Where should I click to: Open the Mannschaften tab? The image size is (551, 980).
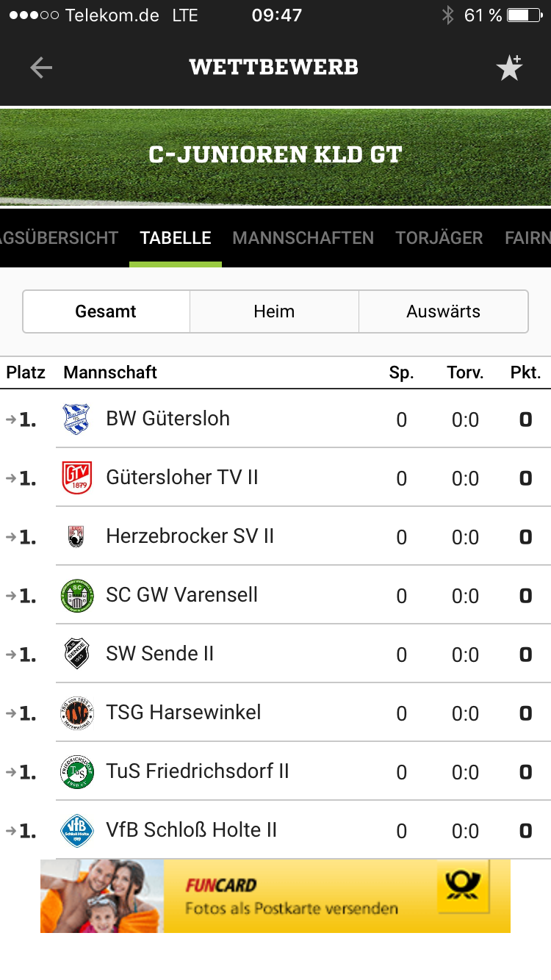pos(303,238)
